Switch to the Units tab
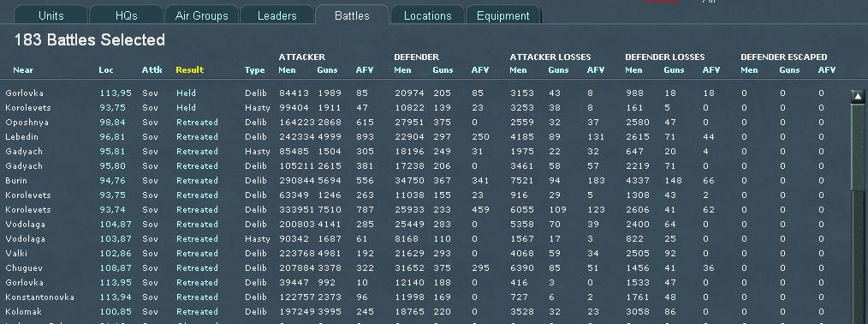 tap(51, 15)
